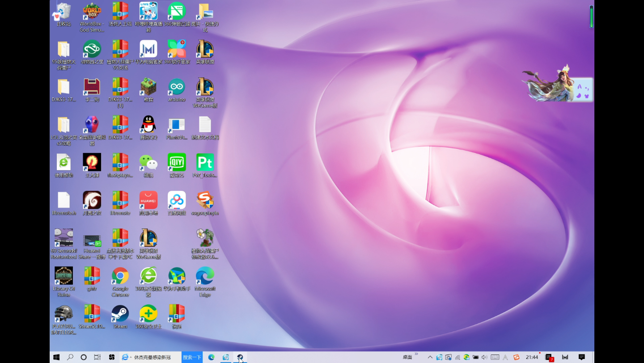Open Cortana circle in taskbar
This screenshot has height=363, width=644.
coord(84,357)
